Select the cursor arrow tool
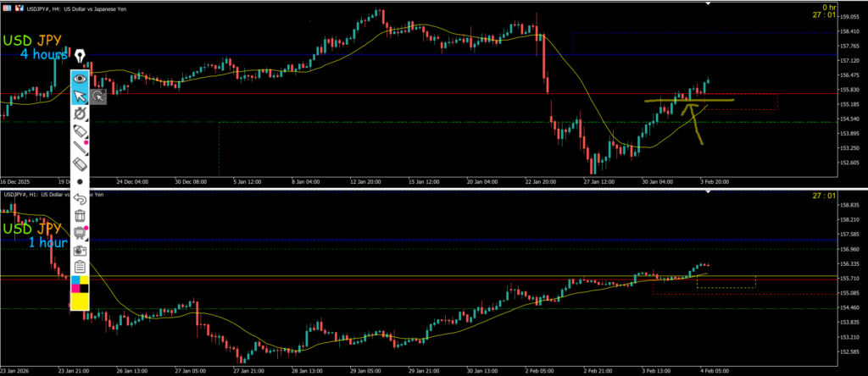Image resolution: width=868 pixels, height=376 pixels. (80, 96)
